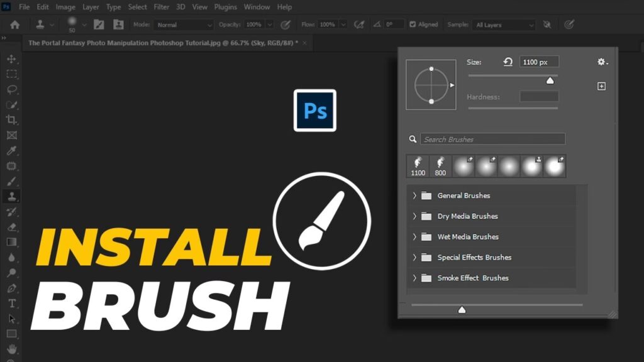Reset brush size with the revert arrow
Screen dimensions: 644x362
point(508,62)
